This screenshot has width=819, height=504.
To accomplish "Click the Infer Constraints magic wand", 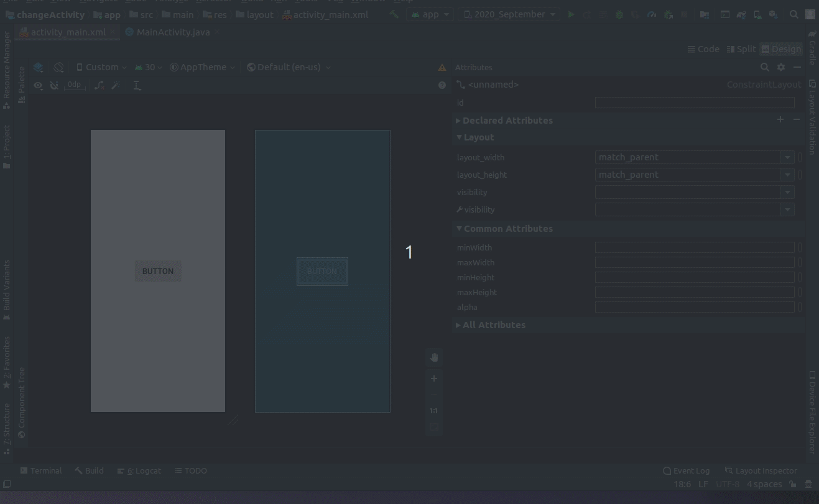I will [x=116, y=85].
